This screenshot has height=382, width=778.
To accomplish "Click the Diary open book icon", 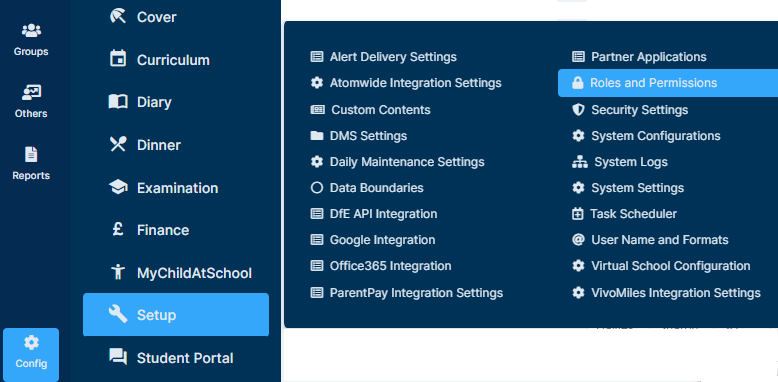I will point(118,102).
